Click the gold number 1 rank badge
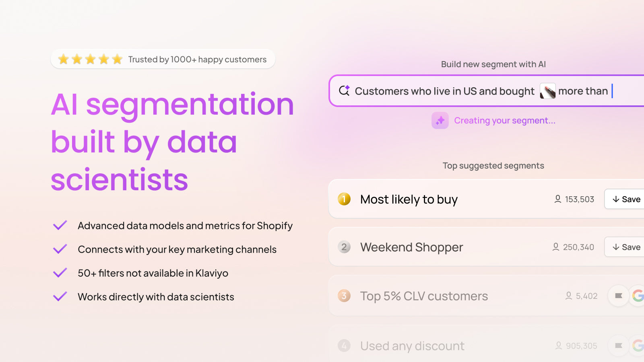The width and height of the screenshot is (644, 362). click(x=344, y=199)
